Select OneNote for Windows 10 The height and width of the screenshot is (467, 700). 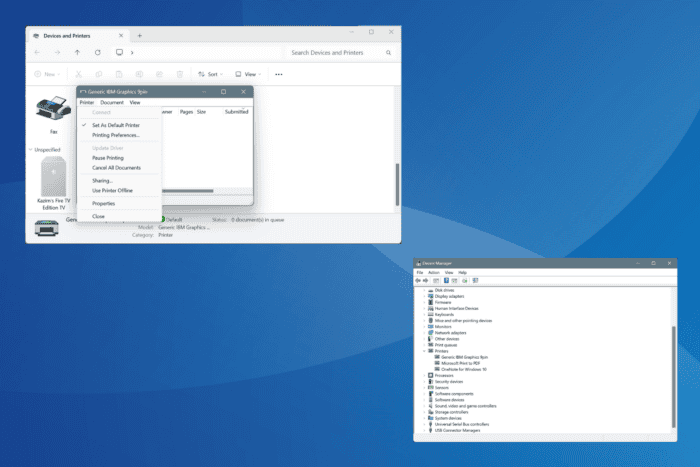click(x=464, y=370)
